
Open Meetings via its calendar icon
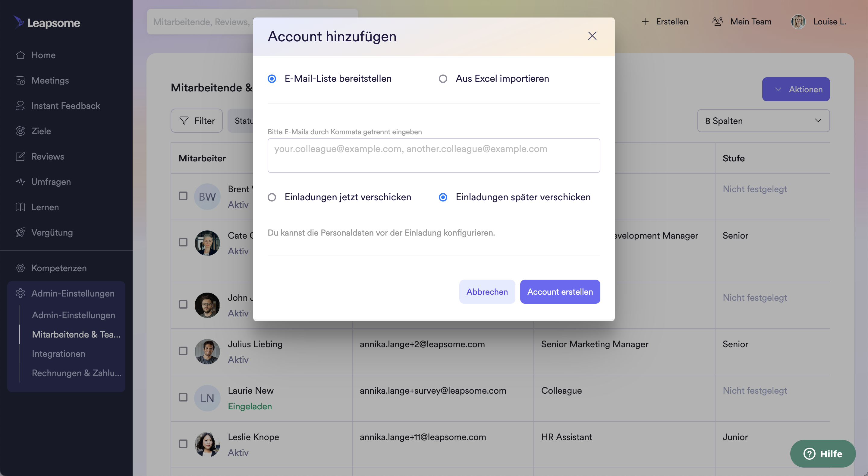coord(20,80)
